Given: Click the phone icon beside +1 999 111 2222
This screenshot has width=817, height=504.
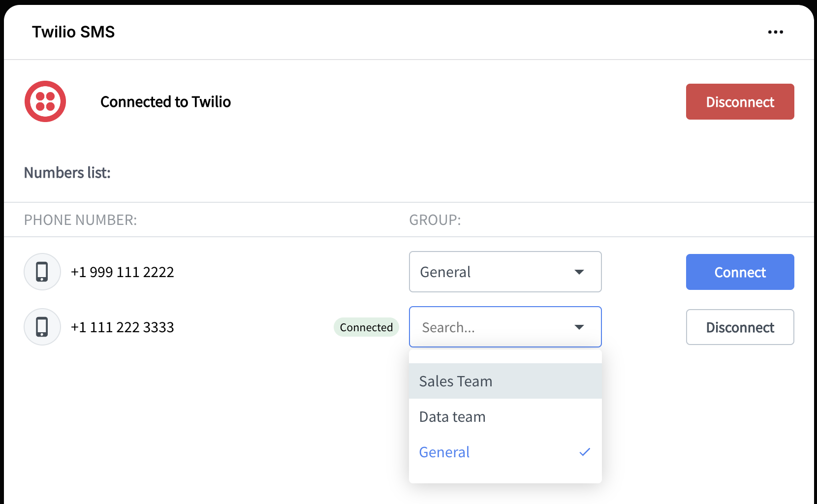Looking at the screenshot, I should 42,272.
